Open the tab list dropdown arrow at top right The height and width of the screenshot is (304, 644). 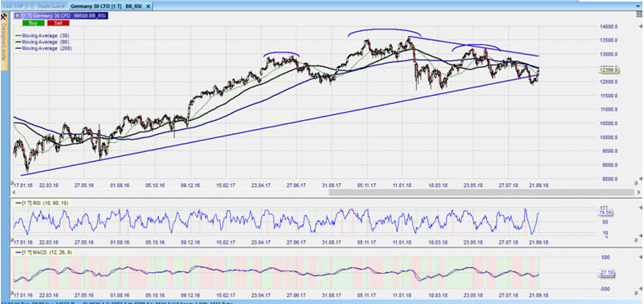tap(637, 7)
